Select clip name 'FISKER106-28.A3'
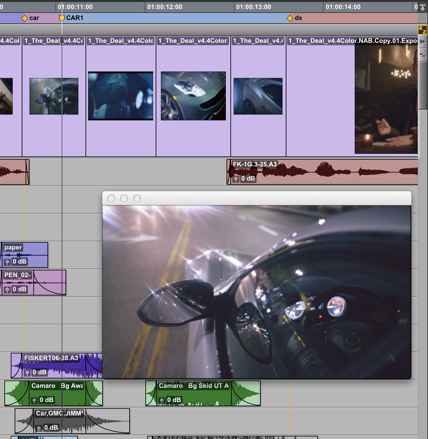 click(x=51, y=358)
